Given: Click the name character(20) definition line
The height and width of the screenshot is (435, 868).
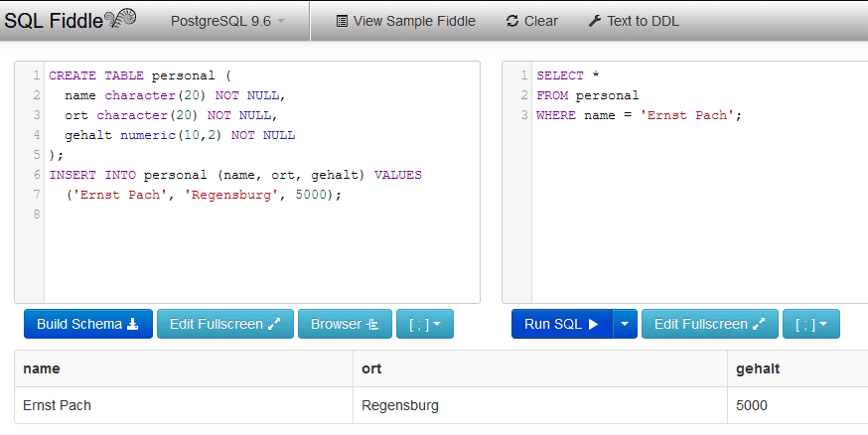Looking at the screenshot, I should (175, 95).
